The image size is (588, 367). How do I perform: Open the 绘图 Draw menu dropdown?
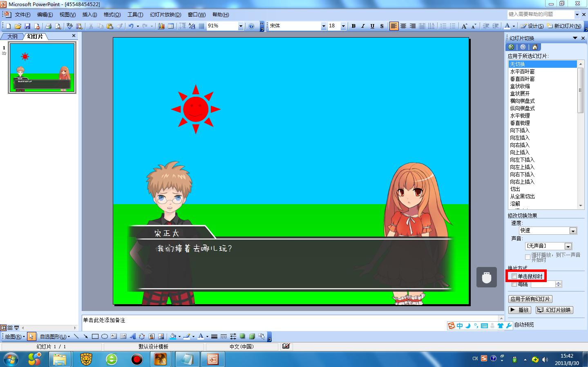[x=15, y=336]
